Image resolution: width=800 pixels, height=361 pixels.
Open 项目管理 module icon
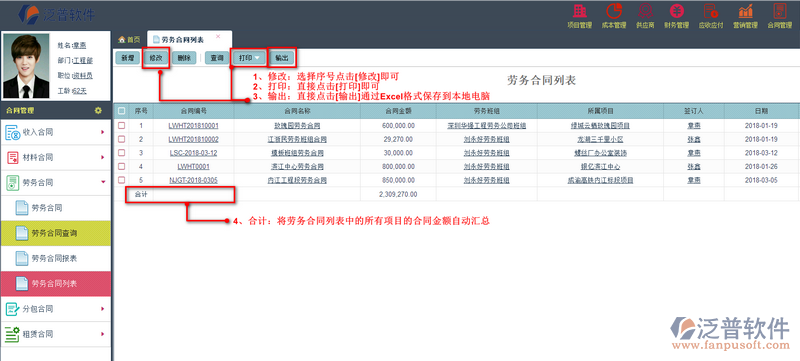(x=579, y=11)
